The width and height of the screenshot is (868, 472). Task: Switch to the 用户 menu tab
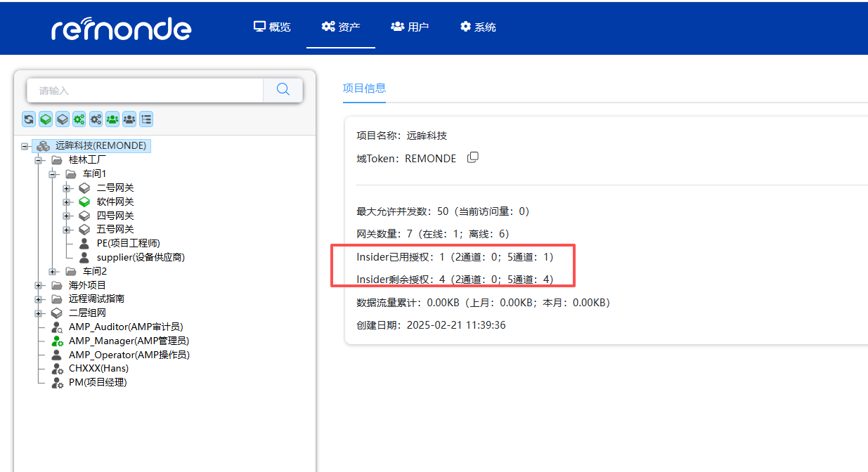pos(410,27)
